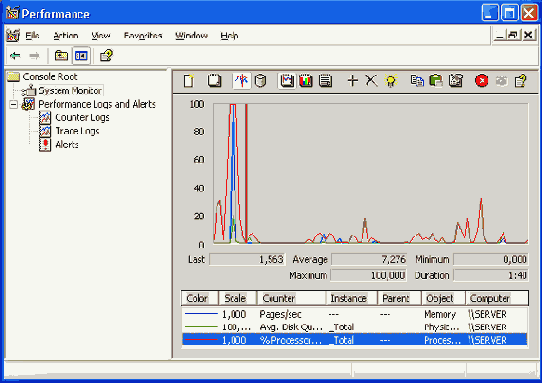Click the Maximum value field 100,000
Screen dimensions: 542x383
point(369,275)
